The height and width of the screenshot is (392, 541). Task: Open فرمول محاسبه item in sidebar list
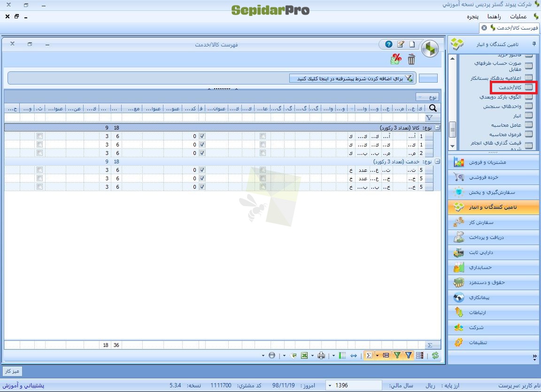[x=505, y=134]
